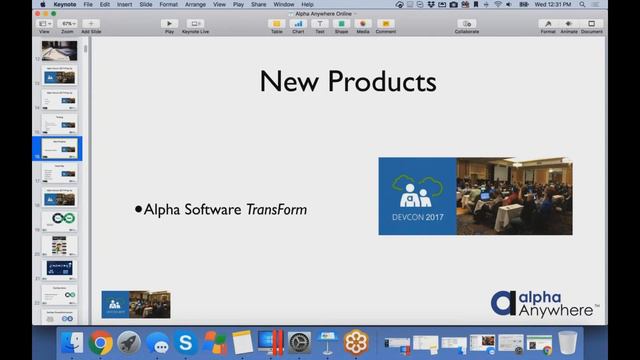The width and height of the screenshot is (640, 360).
Task: Open the Play menu in menu bar
Action: [x=238, y=4]
